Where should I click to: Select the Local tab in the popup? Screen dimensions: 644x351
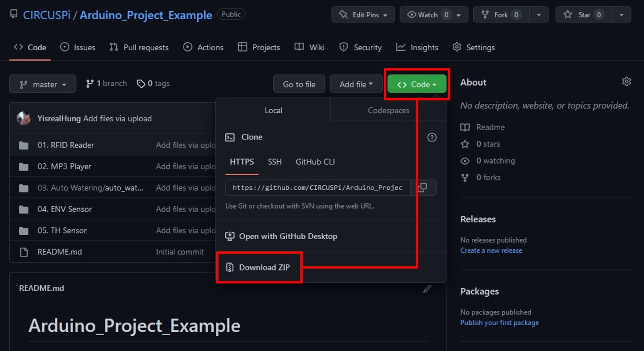click(x=273, y=110)
